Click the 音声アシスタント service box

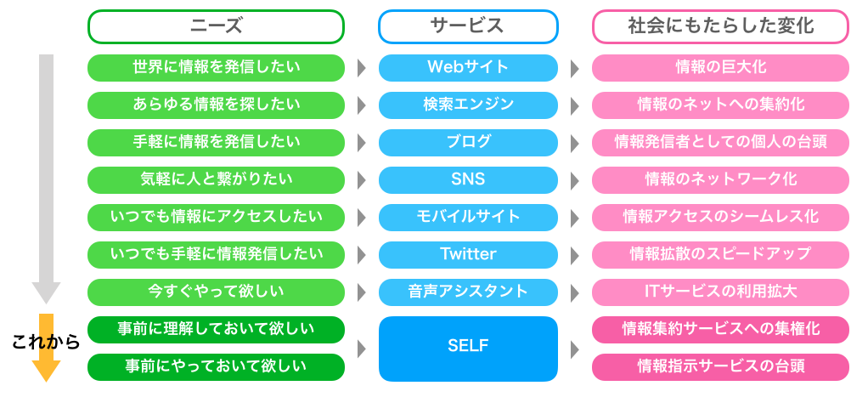tap(468, 292)
